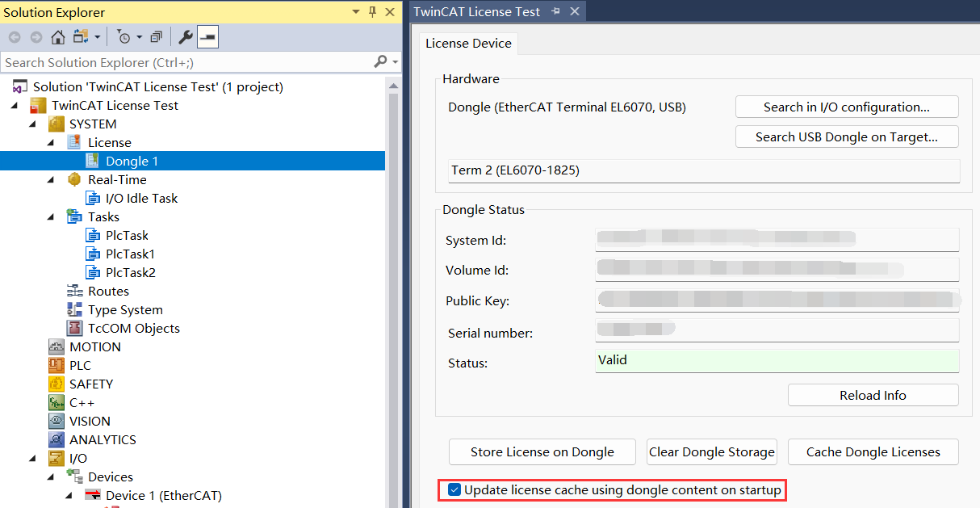Click the SAFETY node icon
Screen dimensions: 980x508
point(57,384)
